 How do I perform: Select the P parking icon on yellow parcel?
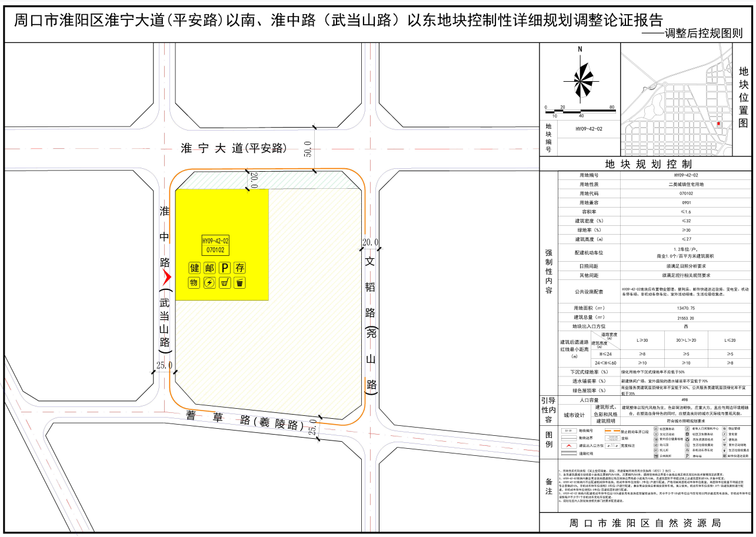coord(224,268)
